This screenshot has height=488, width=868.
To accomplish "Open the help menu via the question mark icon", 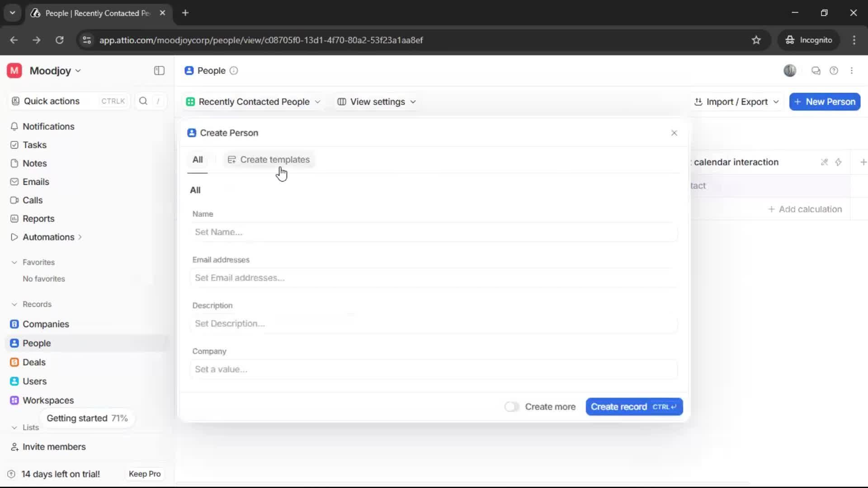I will pyautogui.click(x=834, y=70).
